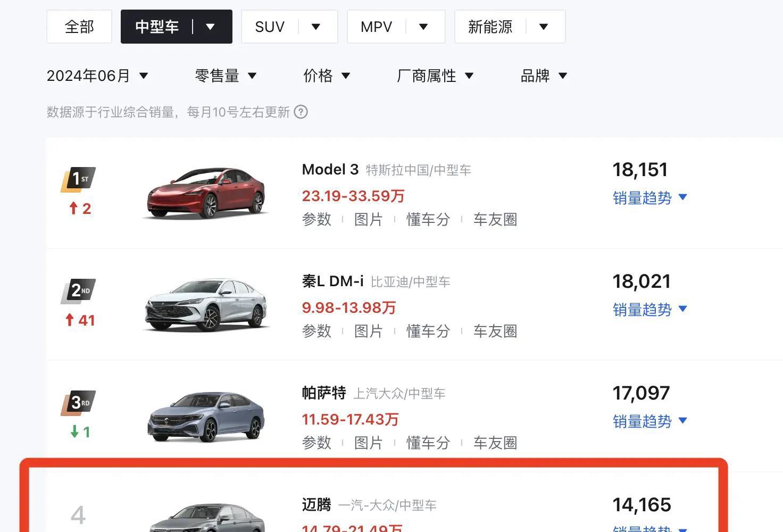Open the 帕萨特 car image
Screen dimensions: 783x532
[x=206, y=417]
